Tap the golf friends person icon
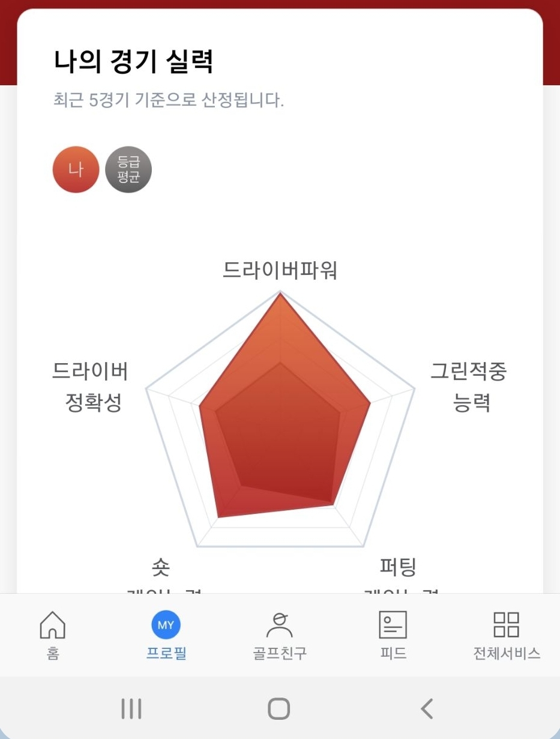 pos(279,625)
